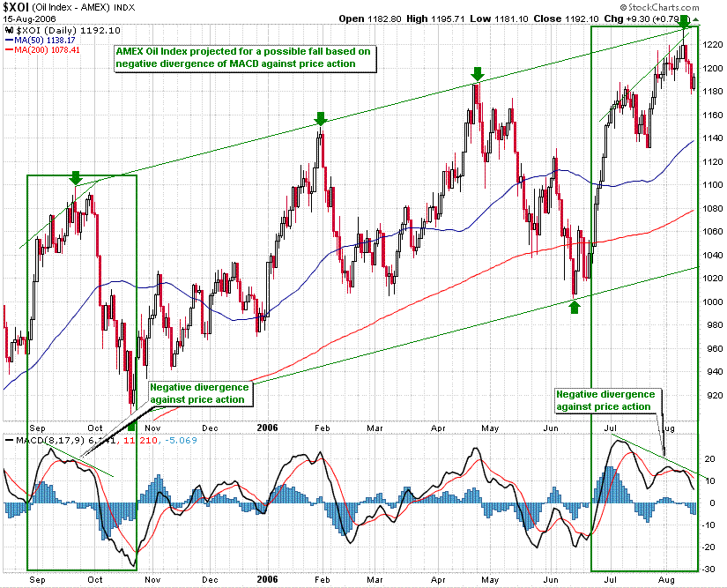Click the 980 price axis label
The image size is (727, 588).
click(x=716, y=325)
